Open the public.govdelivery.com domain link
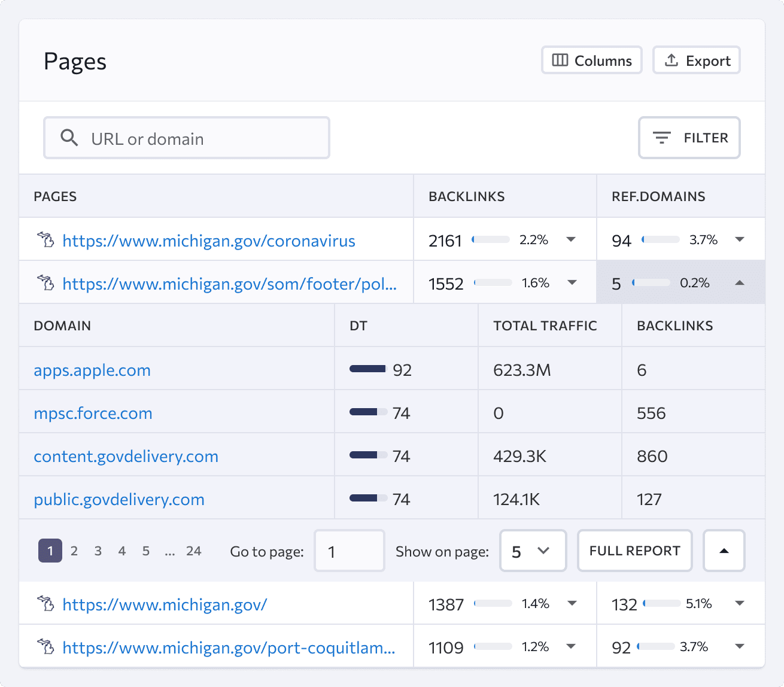Image resolution: width=784 pixels, height=687 pixels. pyautogui.click(x=119, y=500)
